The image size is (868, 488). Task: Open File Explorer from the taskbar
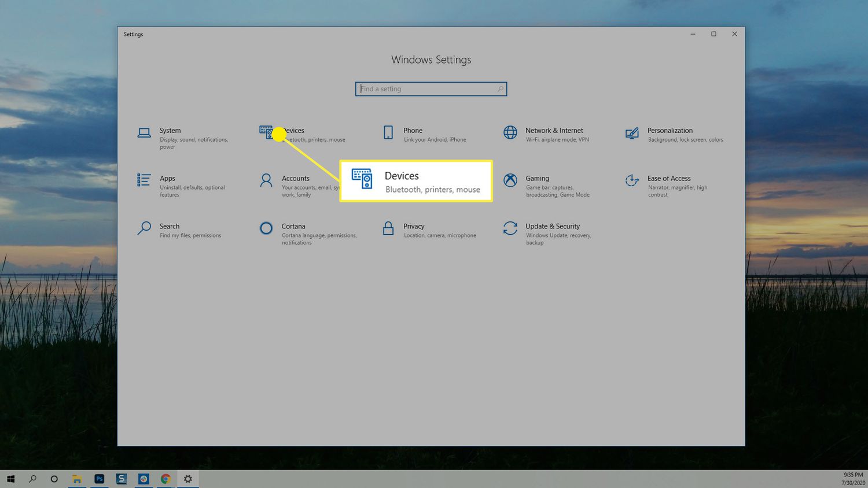pos(76,479)
